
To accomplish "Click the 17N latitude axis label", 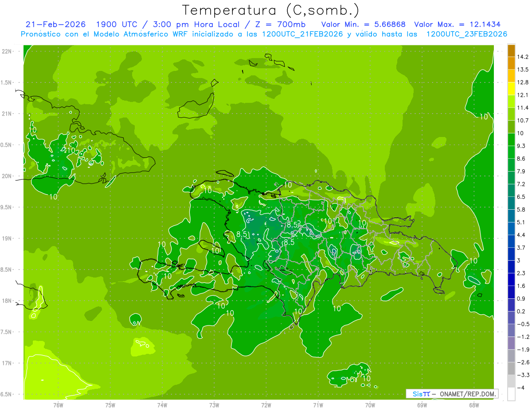I will tap(7, 363).
